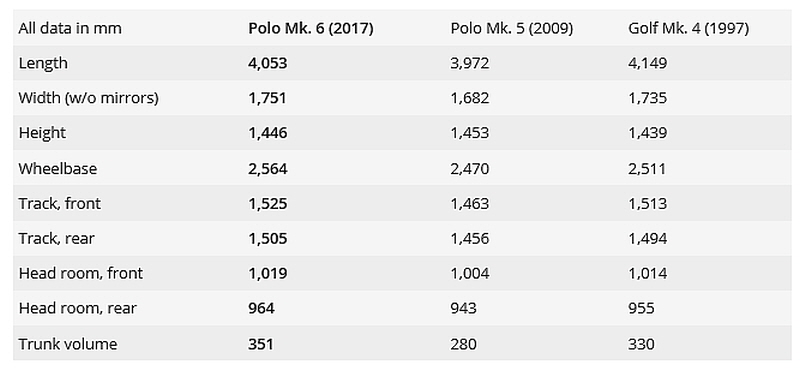The height and width of the screenshot is (371, 800).
Task: Select the Polo Mk. 6 wheelbase value 2,564
Action: (x=268, y=168)
